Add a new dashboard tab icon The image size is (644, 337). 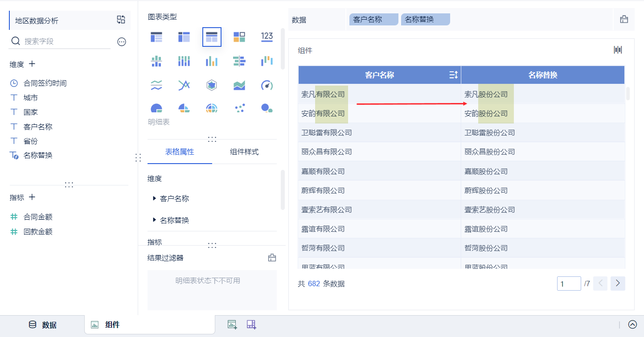tap(252, 325)
